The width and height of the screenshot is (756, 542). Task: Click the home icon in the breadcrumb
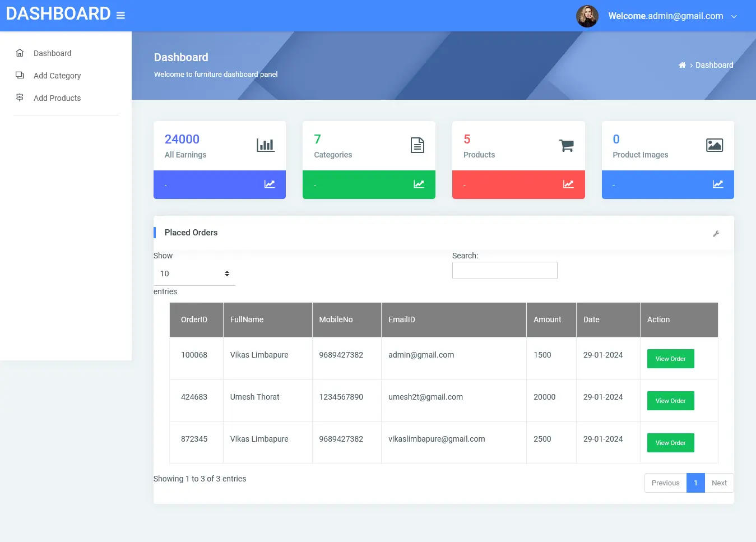point(682,66)
